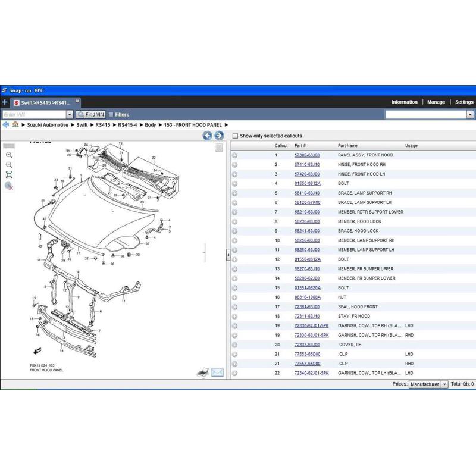Open part number 57410-63J10
The image size is (476, 476).
307,165
